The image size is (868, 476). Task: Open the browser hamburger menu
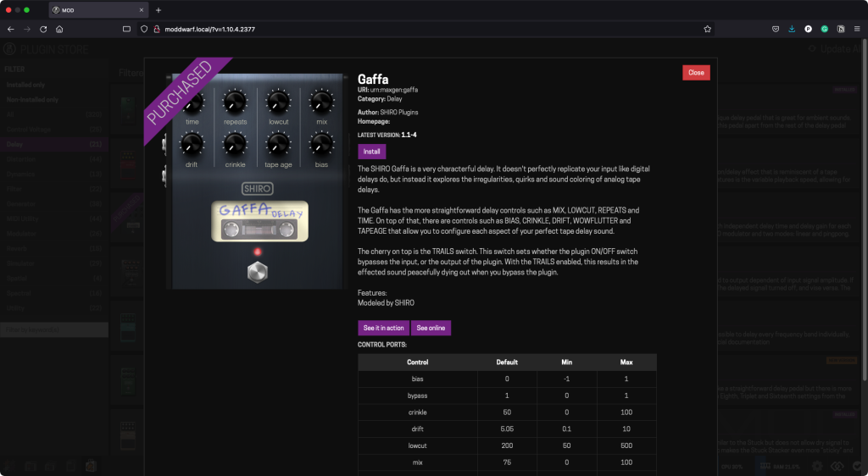(857, 29)
